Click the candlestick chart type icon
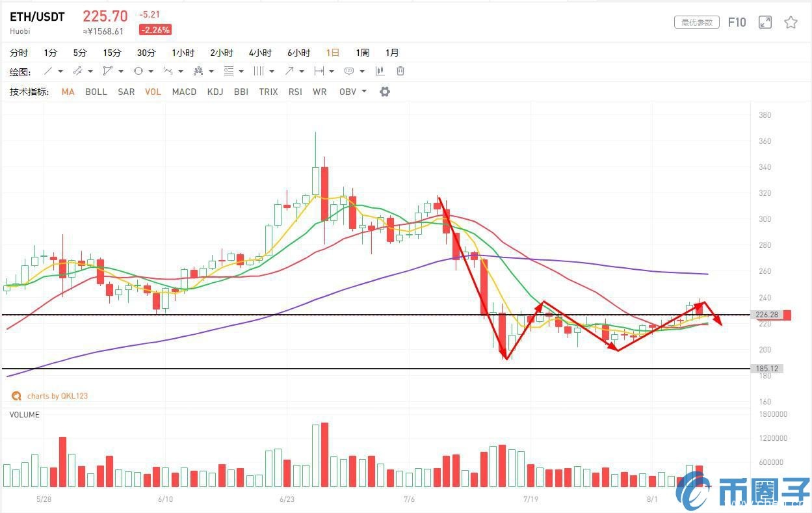Viewport: 812px width, 513px height. pos(380,71)
